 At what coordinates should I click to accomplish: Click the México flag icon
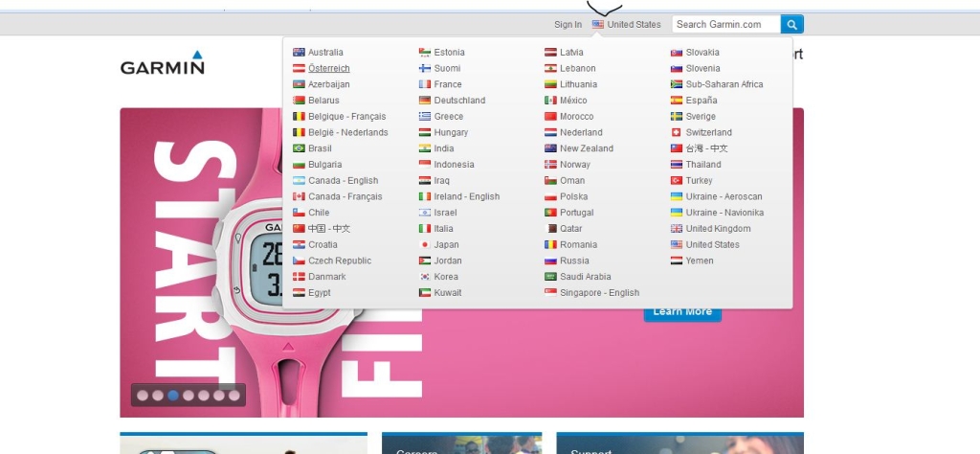tap(550, 101)
